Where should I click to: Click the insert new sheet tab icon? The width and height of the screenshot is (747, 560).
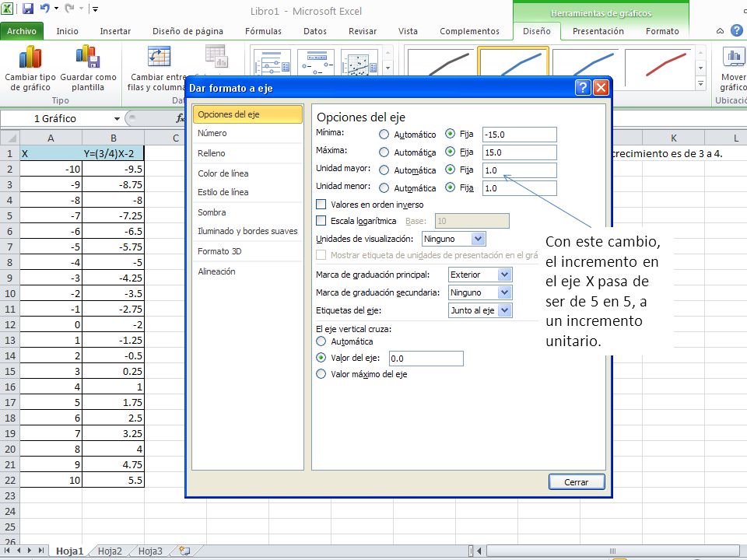click(x=184, y=551)
